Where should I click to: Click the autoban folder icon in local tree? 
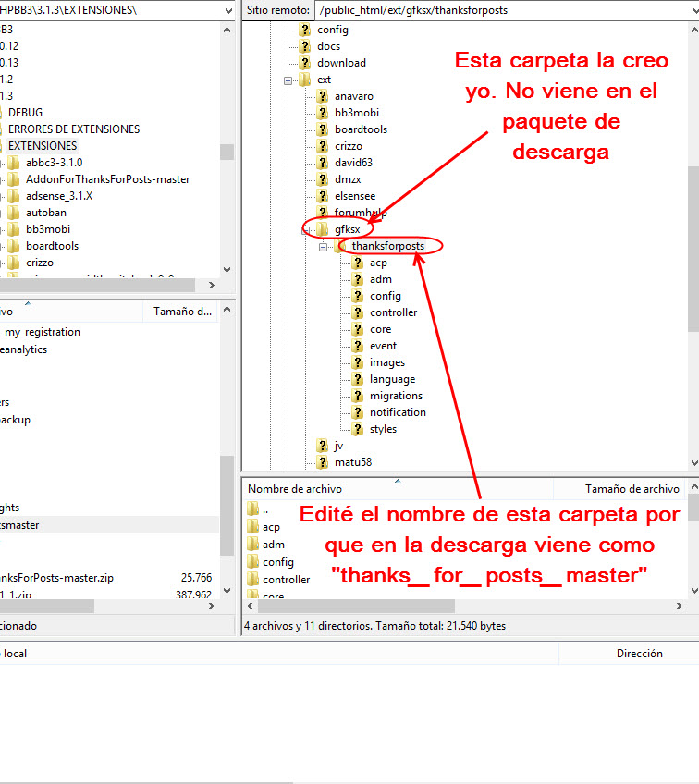pos(14,213)
